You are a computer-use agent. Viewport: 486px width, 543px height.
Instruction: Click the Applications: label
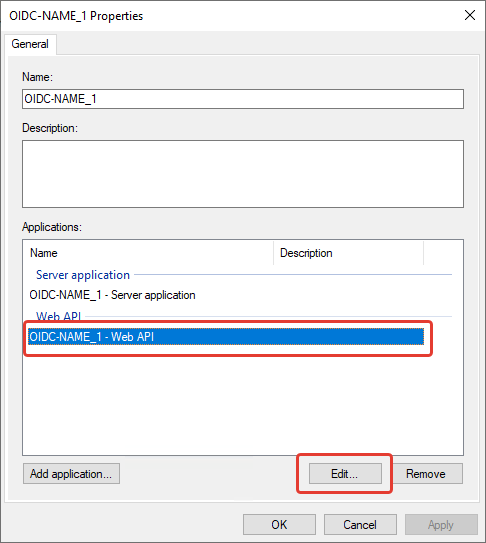[x=52, y=227]
